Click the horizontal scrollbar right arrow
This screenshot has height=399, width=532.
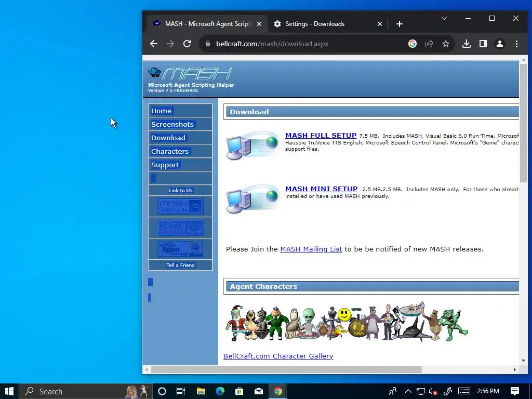[x=515, y=369]
